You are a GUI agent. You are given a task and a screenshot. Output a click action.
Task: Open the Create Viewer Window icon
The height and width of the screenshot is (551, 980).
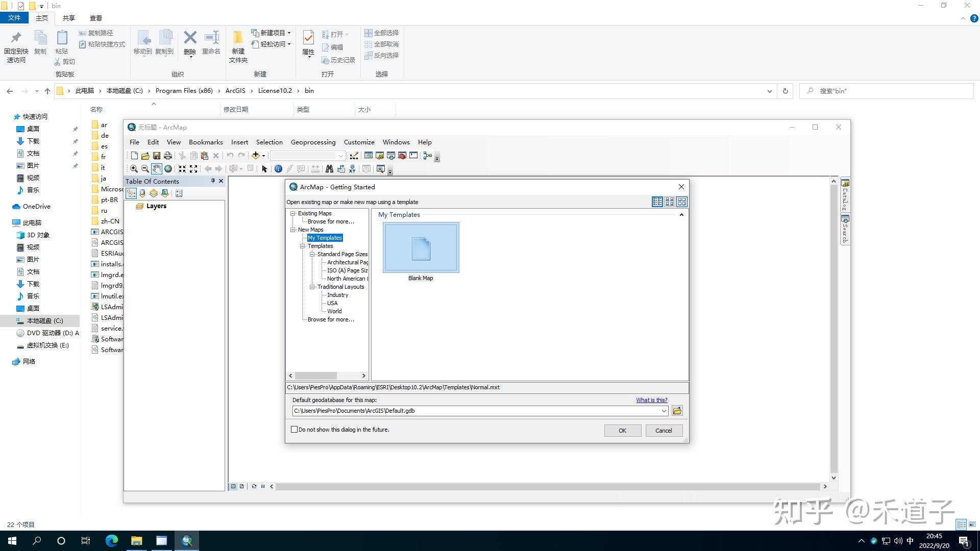coord(380,169)
